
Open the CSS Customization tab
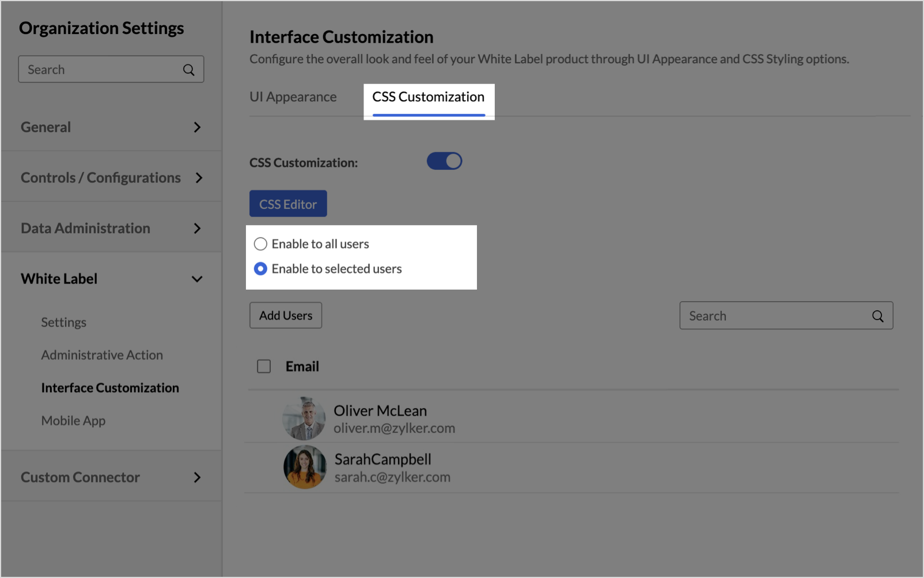tap(428, 97)
